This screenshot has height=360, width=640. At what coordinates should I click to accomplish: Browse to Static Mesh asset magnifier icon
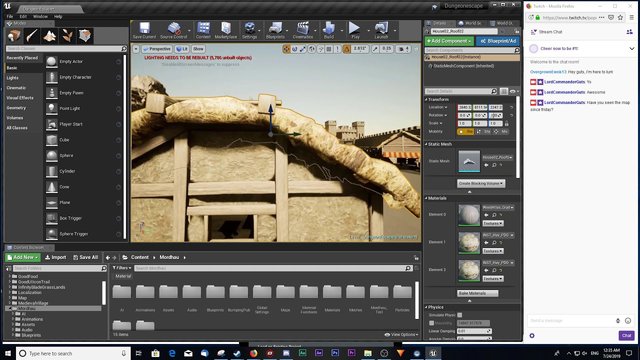pos(494,165)
